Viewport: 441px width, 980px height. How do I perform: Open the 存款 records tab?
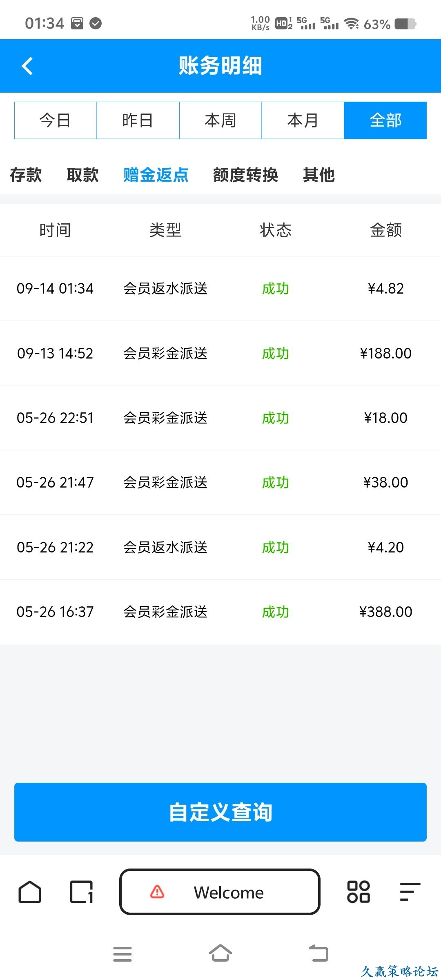click(x=26, y=175)
